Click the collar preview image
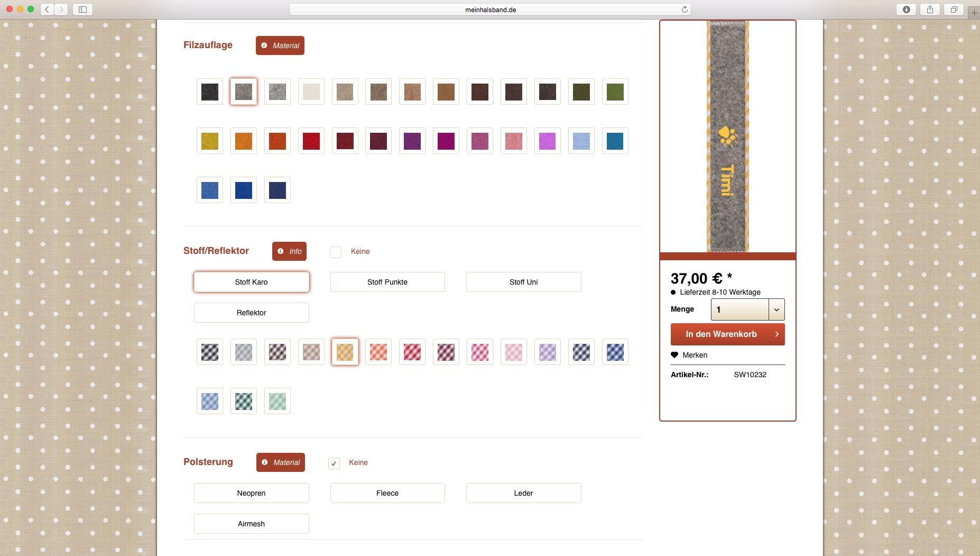The width and height of the screenshot is (980, 556). click(x=728, y=136)
